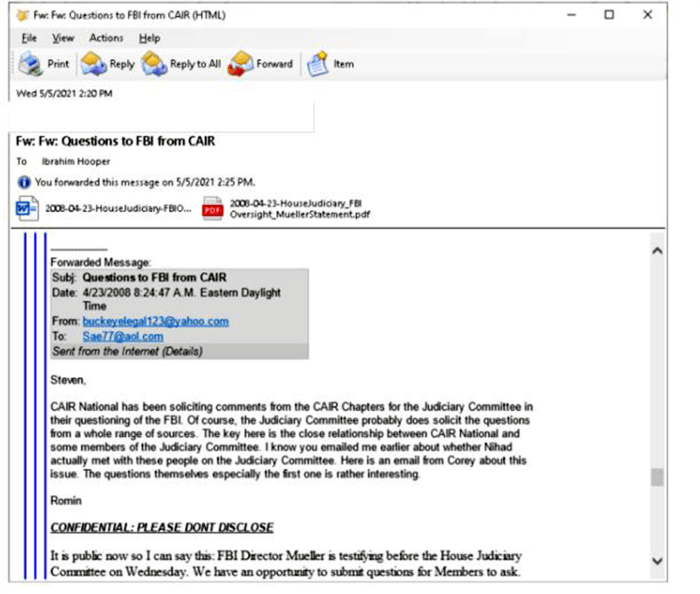Click the 'CONFIDENTIAL: PLEASE DONT DISCLOSE' heading
Screen dimensions: 700x594
[162, 528]
